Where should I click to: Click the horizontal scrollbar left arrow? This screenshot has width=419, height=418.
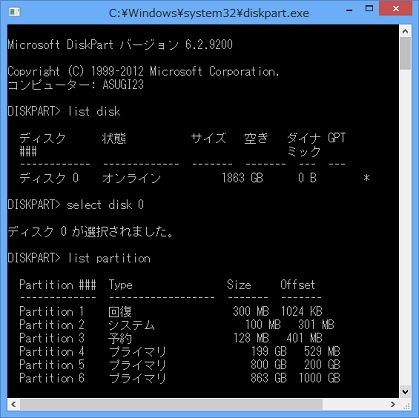click(x=13, y=404)
